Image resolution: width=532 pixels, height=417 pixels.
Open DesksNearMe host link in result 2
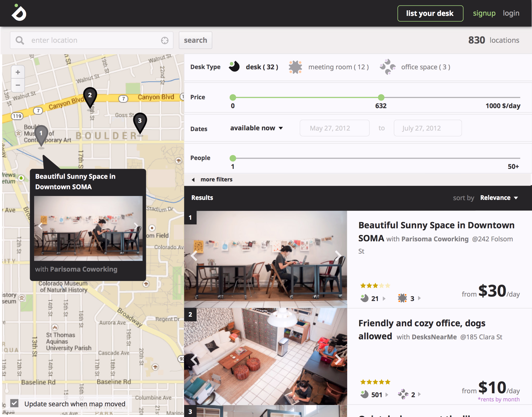434,337
